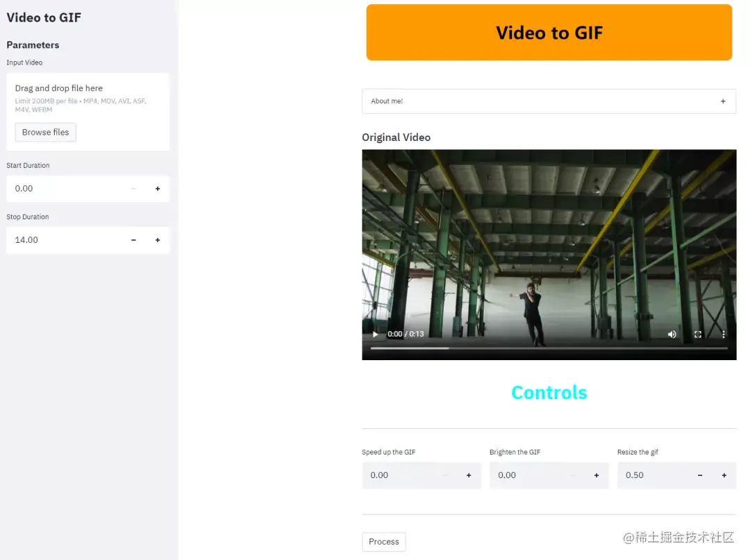
Task: Click the drag and drop upload area
Action: (x=87, y=111)
